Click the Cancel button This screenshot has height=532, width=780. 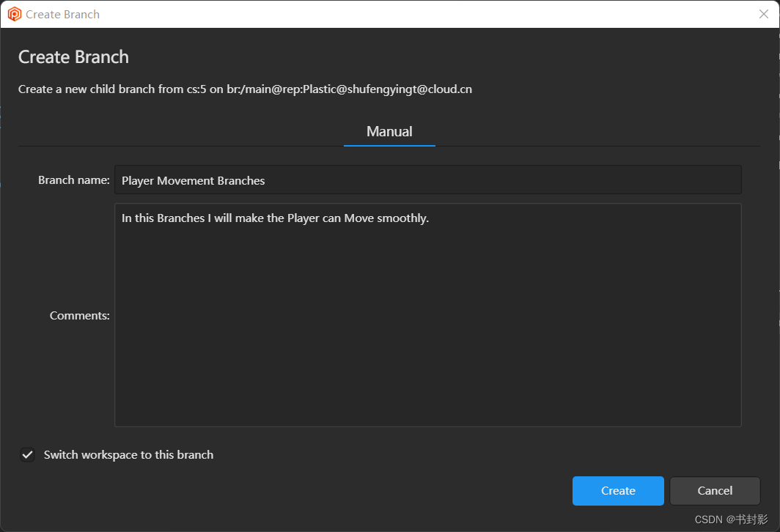click(715, 491)
